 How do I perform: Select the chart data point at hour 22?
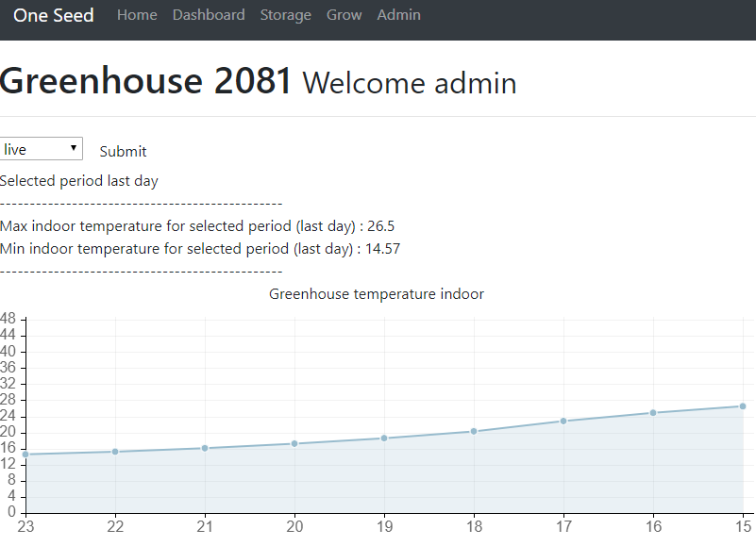(x=115, y=452)
